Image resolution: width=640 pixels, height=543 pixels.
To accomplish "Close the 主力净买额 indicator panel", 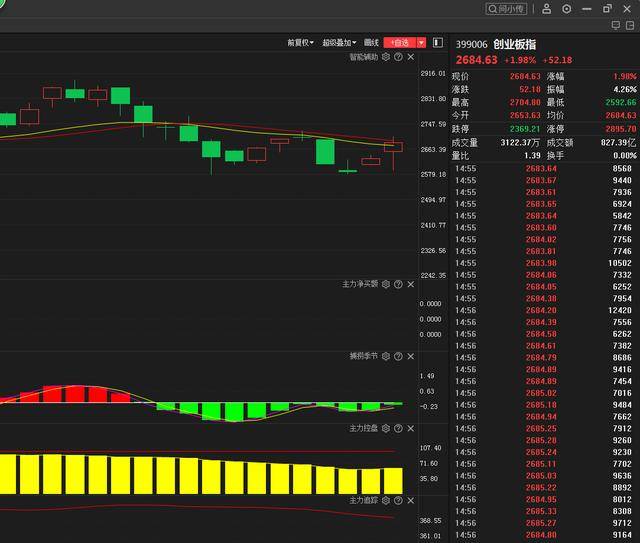I will point(410,284).
